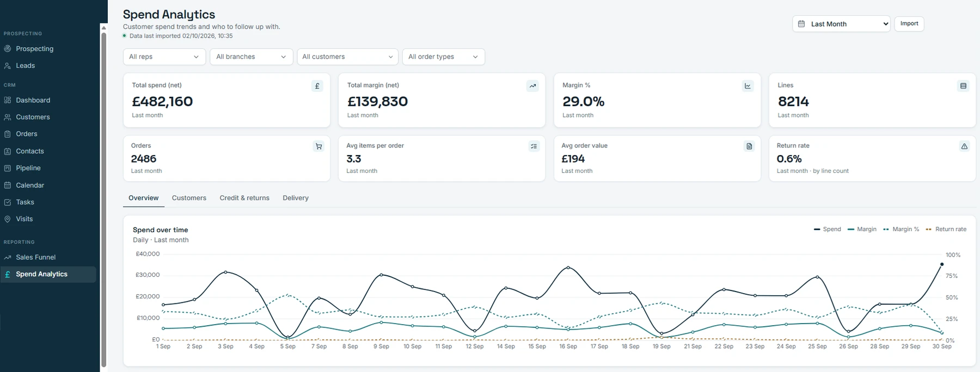Click the £139,830 total margin value

pos(377,102)
